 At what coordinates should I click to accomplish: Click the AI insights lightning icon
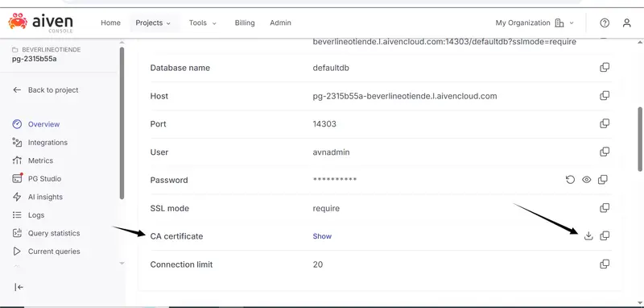point(17,197)
